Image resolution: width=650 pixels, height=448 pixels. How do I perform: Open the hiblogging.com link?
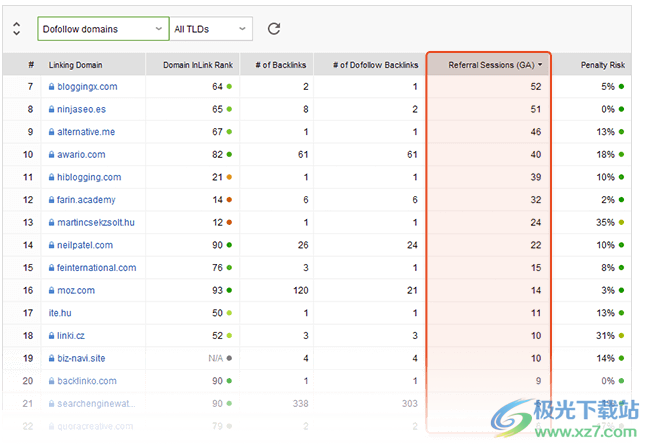[89, 177]
